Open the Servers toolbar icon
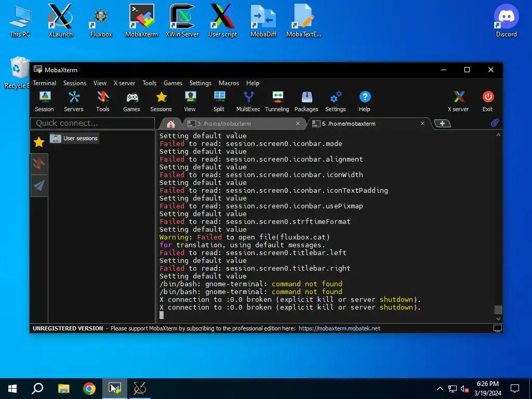The width and height of the screenshot is (532, 399). (74, 101)
